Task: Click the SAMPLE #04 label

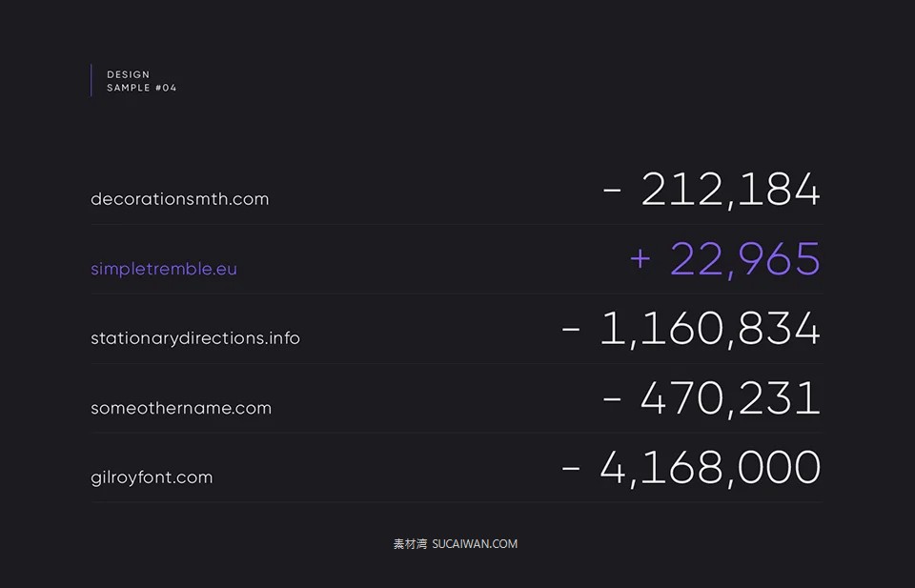Action: (x=142, y=88)
